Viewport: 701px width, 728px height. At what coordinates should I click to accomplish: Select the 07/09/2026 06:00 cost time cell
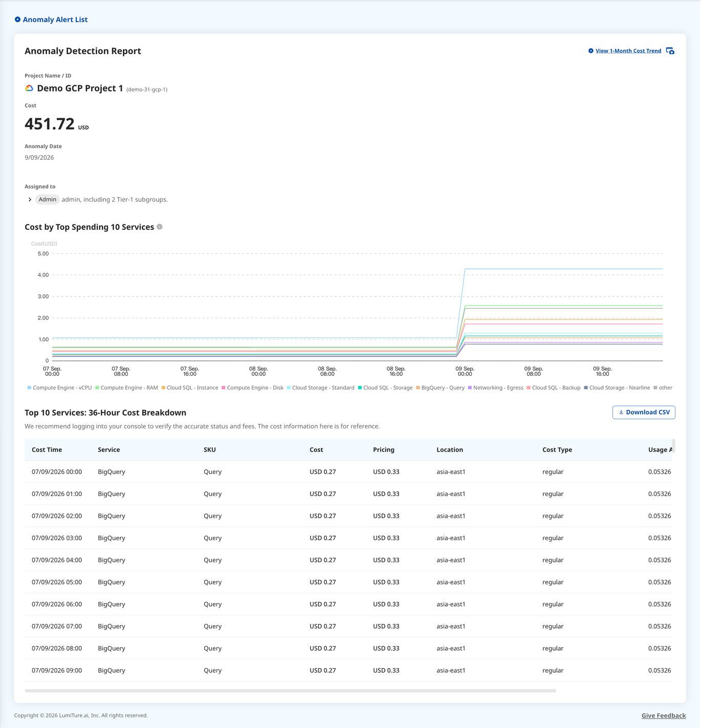pyautogui.click(x=57, y=604)
